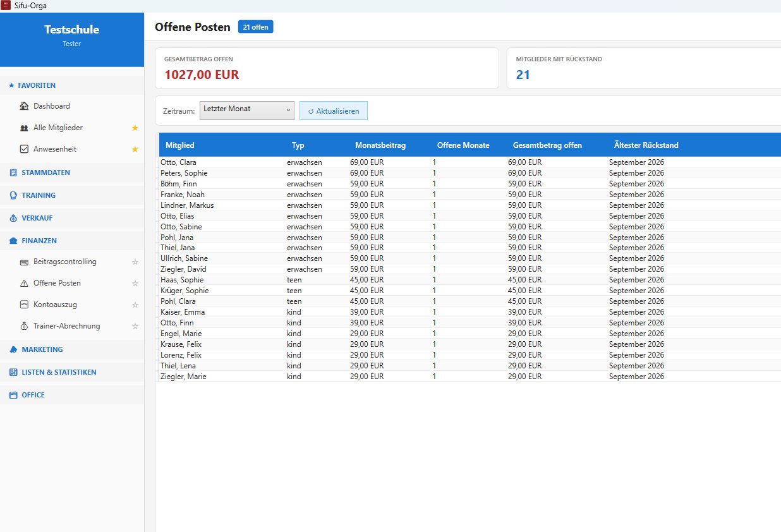The image size is (781, 532).
Task: Click the Sifu-Orga app icon in title bar
Action: [x=6, y=6]
